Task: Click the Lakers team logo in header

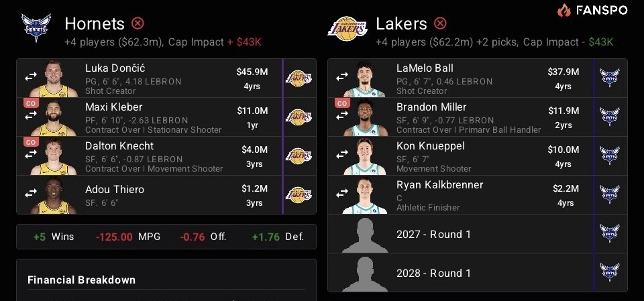Action: [x=347, y=29]
